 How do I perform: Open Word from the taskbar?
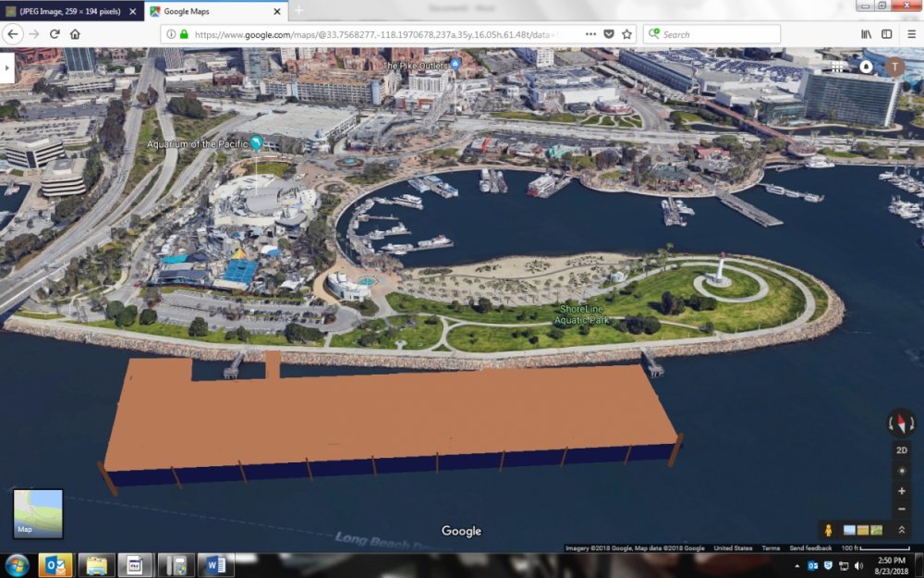click(214, 564)
